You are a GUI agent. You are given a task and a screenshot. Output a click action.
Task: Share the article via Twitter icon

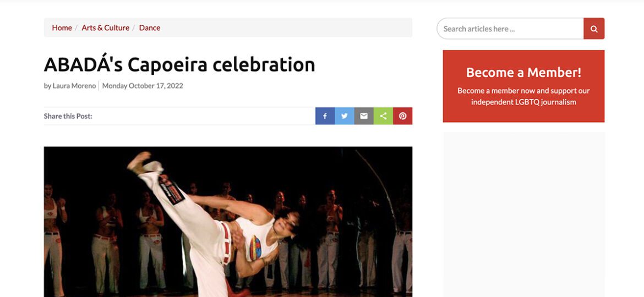344,116
